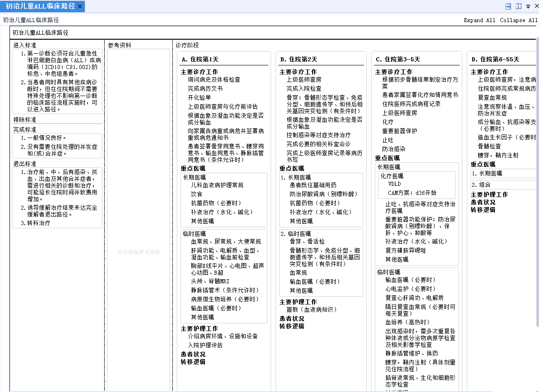Click 病原微生物培养（必要时） order
Screen dimensions: 539x392
pyautogui.click(x=225, y=299)
